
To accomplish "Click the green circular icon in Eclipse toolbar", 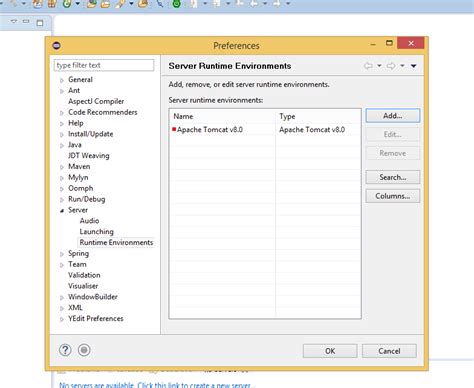I will (177, 4).
